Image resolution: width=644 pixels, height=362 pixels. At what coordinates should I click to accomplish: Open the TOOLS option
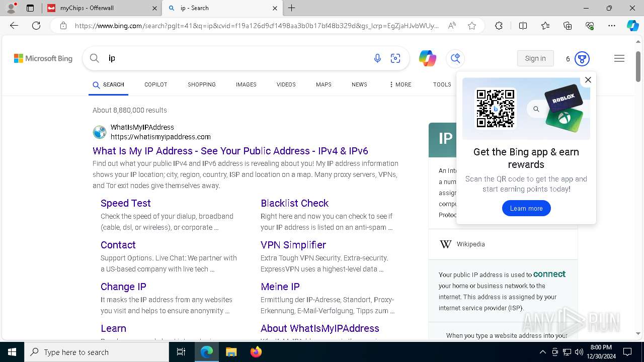pos(442,84)
